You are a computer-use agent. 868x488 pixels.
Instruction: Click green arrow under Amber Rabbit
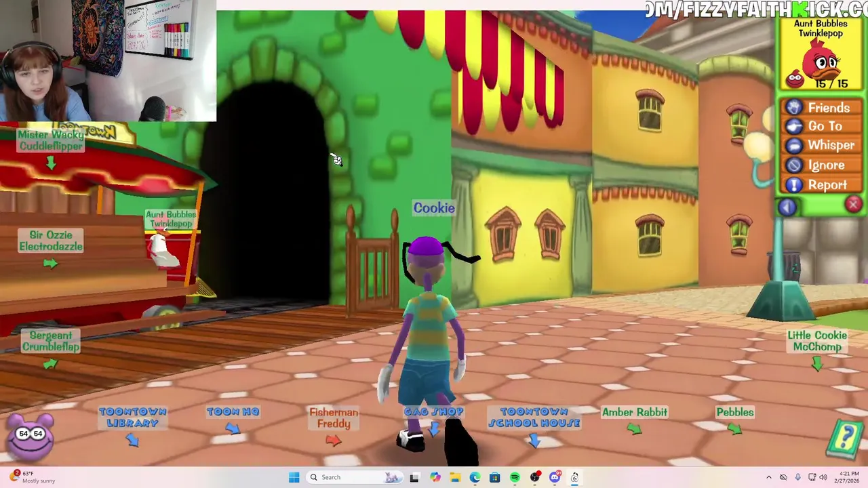(634, 429)
